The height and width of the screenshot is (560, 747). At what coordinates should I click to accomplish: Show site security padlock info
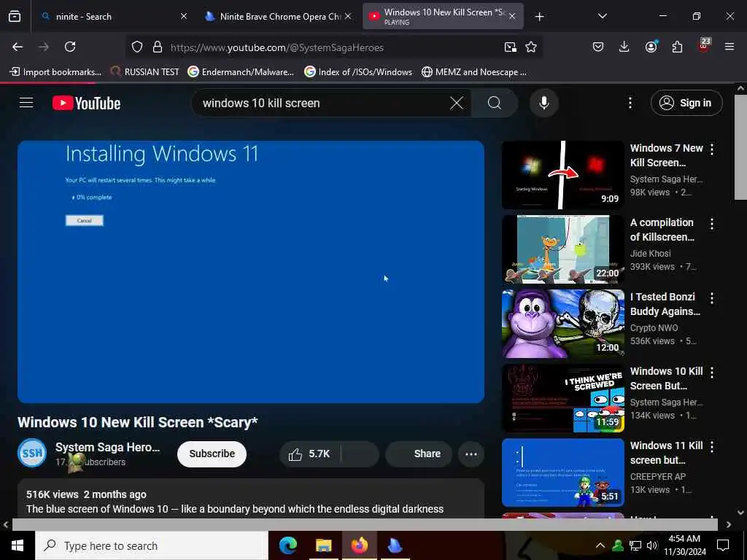point(158,47)
